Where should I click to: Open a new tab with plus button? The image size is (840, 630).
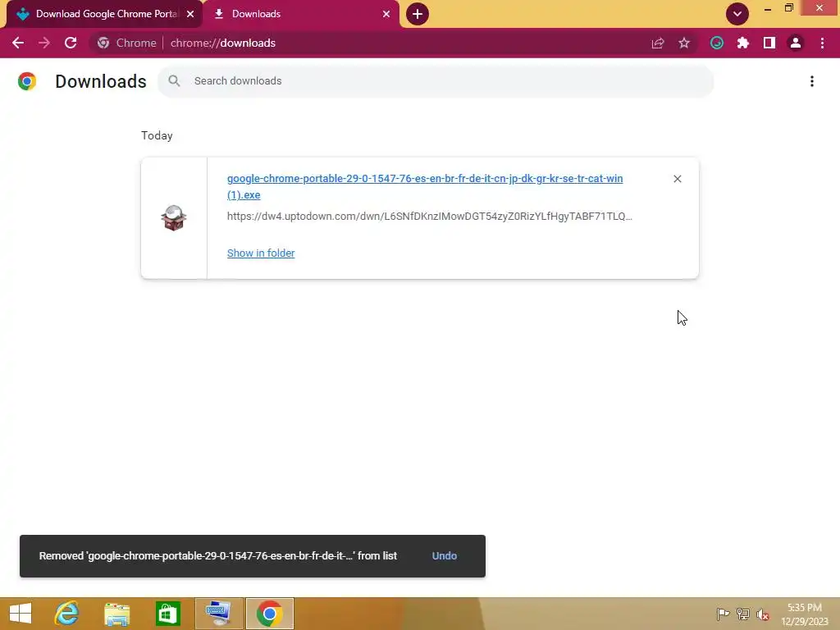click(x=418, y=14)
